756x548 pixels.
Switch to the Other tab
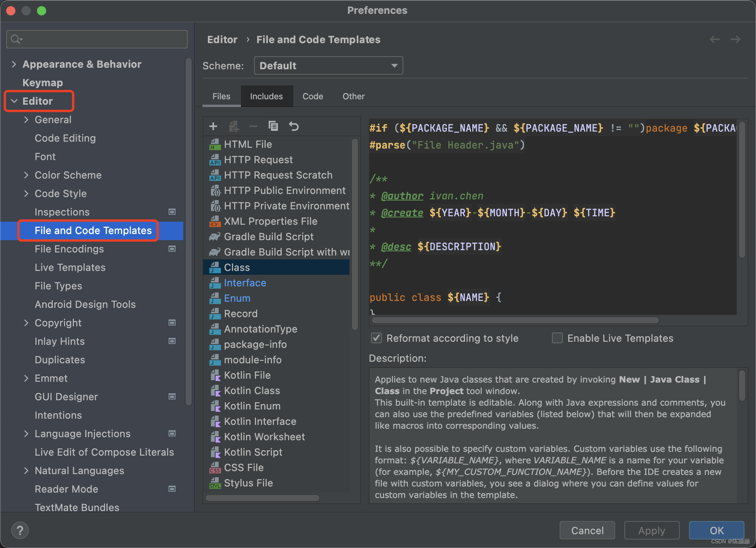coord(353,96)
